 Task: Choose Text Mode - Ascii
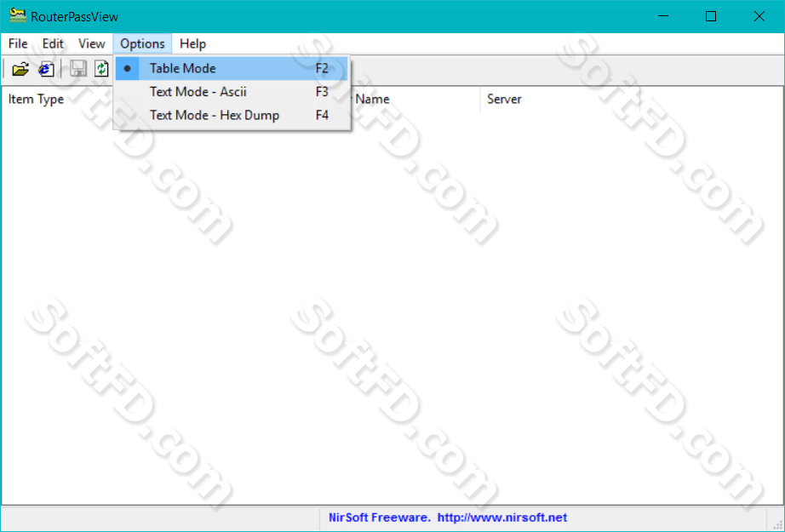pos(232,92)
